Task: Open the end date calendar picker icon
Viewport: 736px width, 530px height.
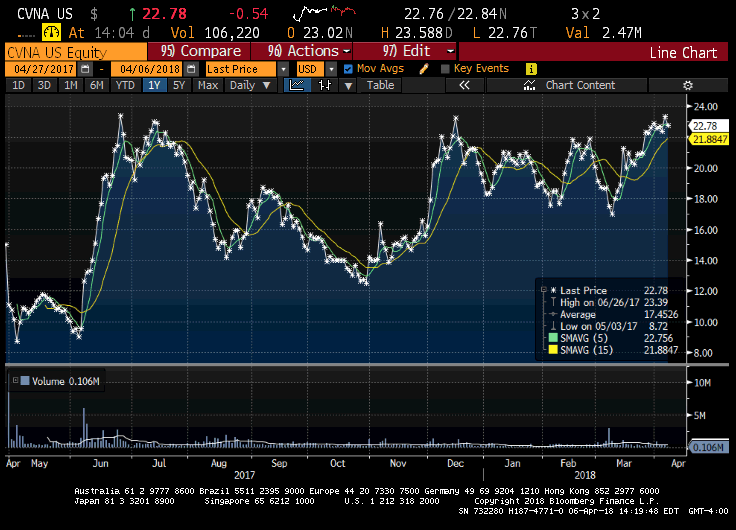Action: [x=191, y=69]
